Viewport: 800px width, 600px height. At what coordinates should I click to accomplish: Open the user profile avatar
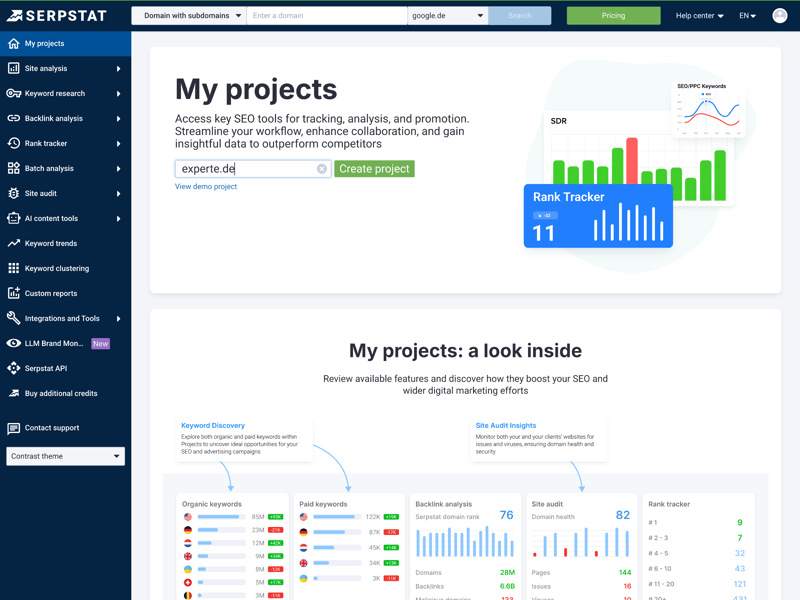click(x=780, y=16)
